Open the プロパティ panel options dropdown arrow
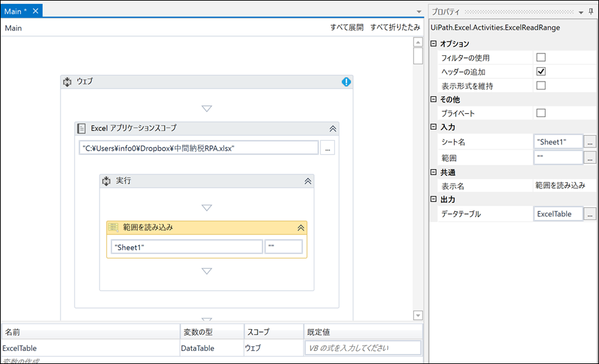The height and width of the screenshot is (364, 599). point(581,13)
